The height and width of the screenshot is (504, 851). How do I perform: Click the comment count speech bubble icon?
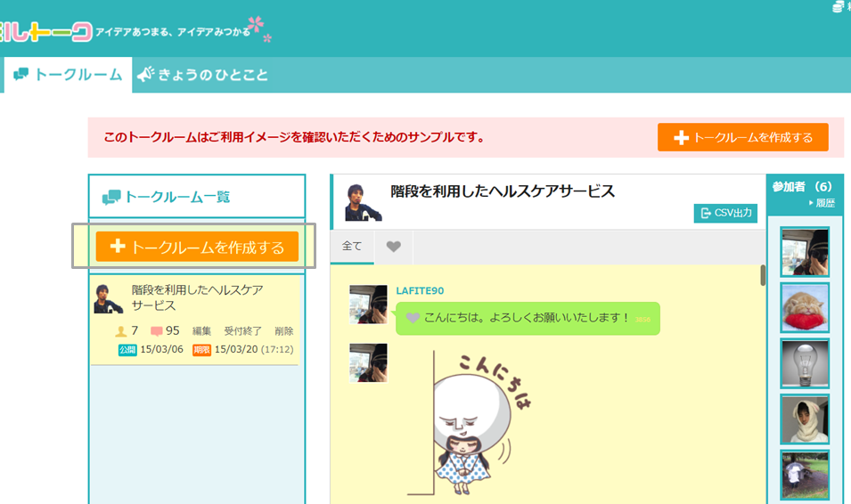pyautogui.click(x=157, y=331)
